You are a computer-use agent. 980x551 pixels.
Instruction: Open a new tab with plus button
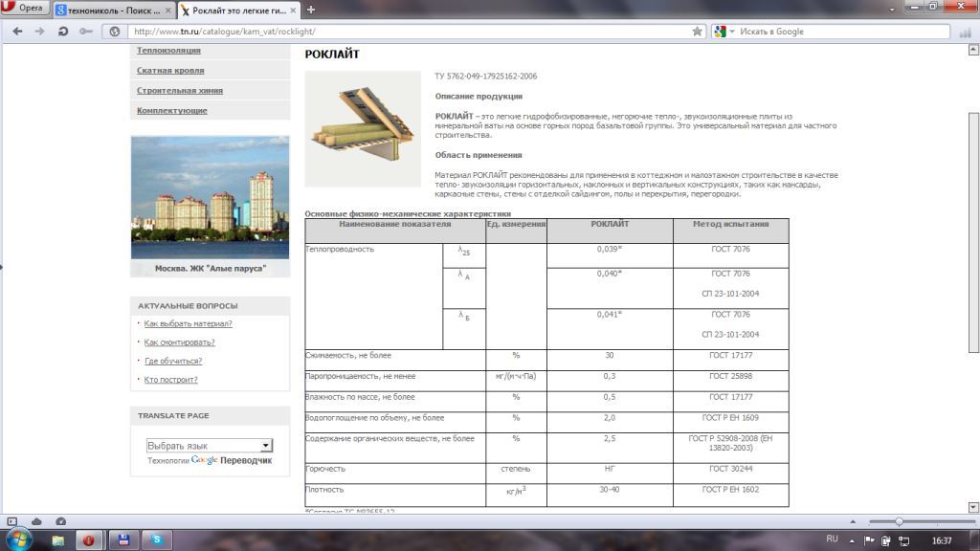tap(311, 10)
